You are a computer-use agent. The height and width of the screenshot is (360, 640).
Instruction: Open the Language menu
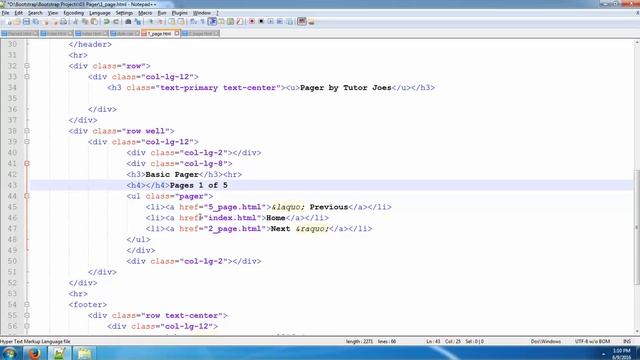(100, 13)
